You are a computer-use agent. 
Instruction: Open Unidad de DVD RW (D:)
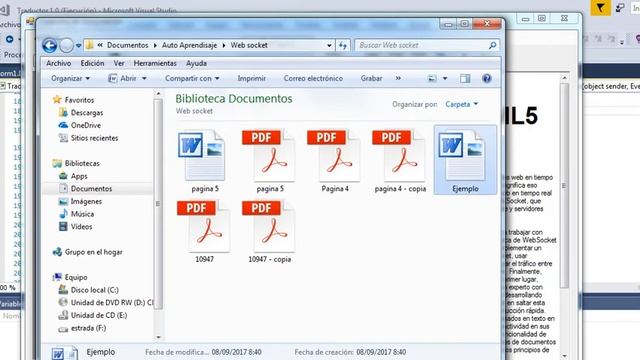click(112, 303)
